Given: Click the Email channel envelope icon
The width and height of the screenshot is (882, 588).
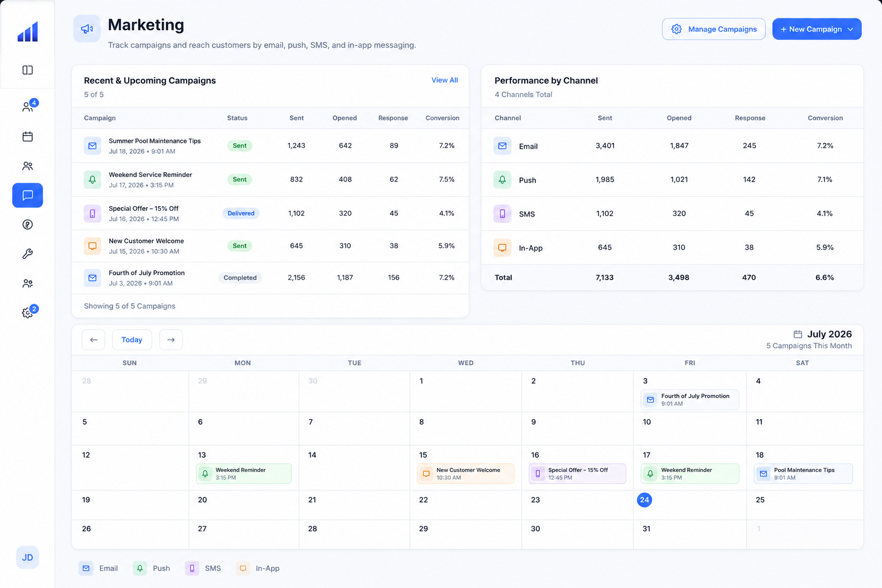Looking at the screenshot, I should [502, 146].
